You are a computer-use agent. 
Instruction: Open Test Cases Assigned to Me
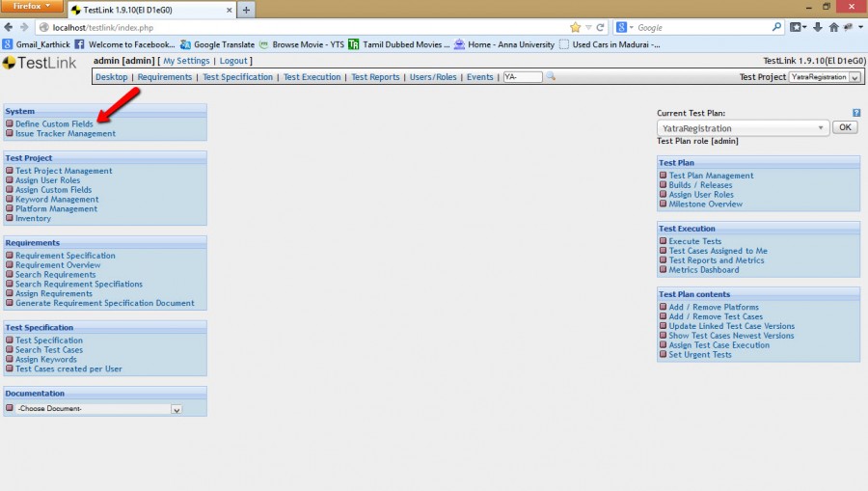(x=718, y=251)
